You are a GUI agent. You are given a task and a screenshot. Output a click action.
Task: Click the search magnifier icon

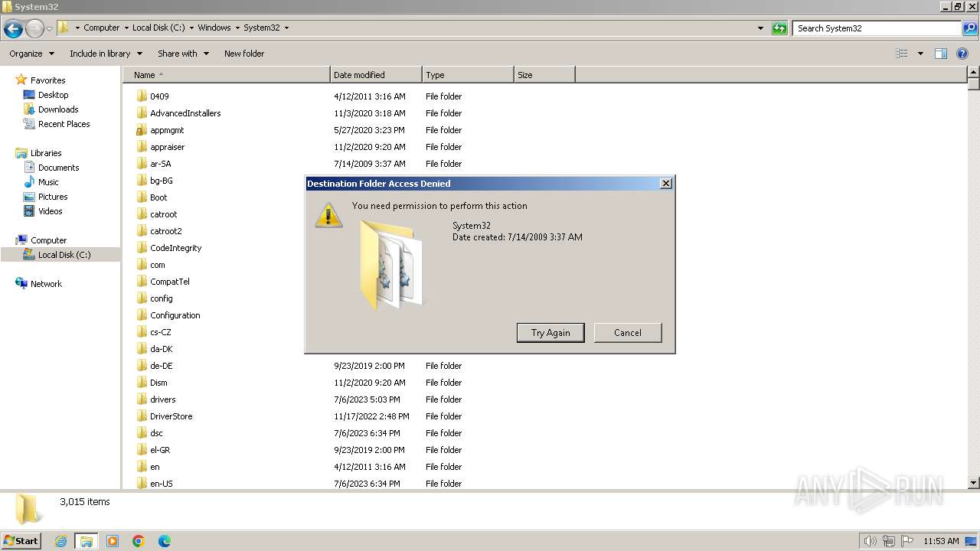969,28
